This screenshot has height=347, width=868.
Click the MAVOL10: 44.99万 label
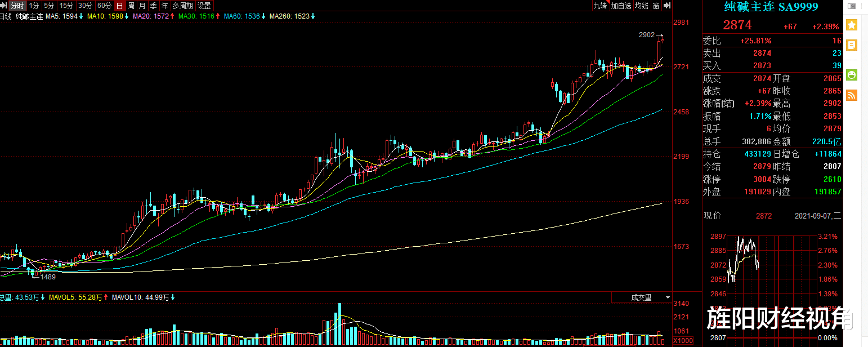click(x=144, y=297)
